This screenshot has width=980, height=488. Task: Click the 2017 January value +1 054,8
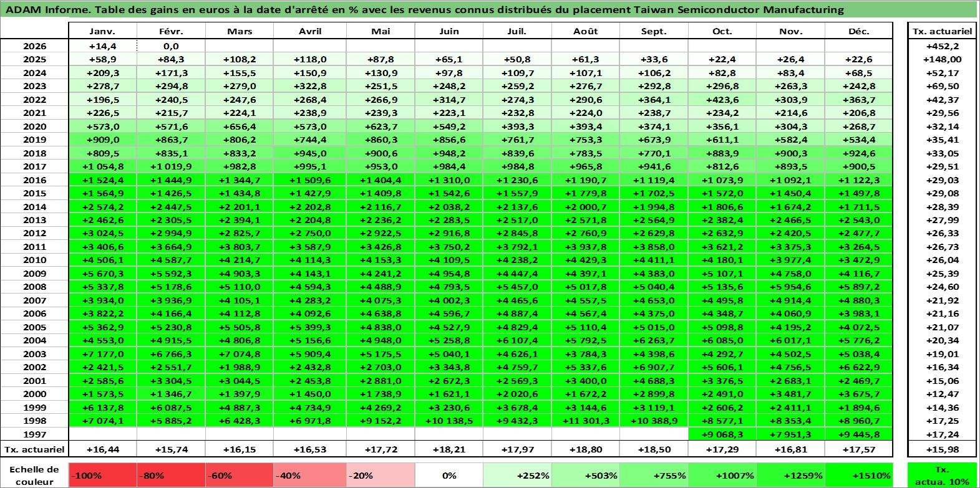[x=102, y=166]
